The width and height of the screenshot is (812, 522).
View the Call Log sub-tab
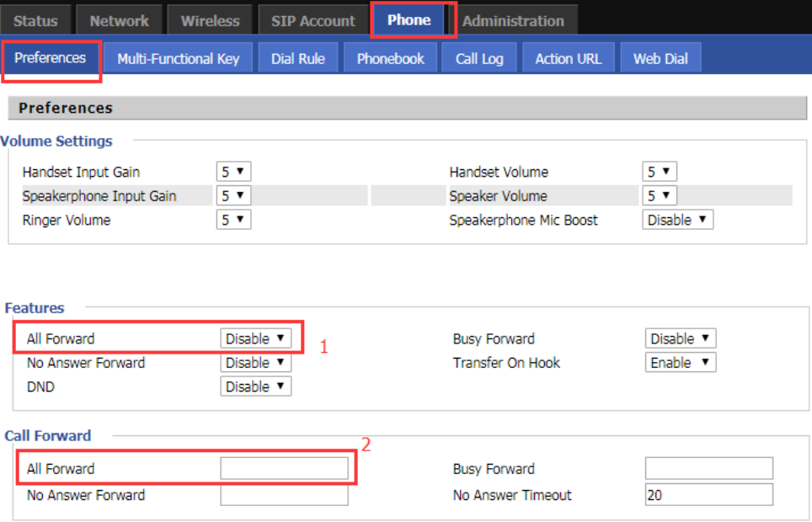pyautogui.click(x=479, y=59)
